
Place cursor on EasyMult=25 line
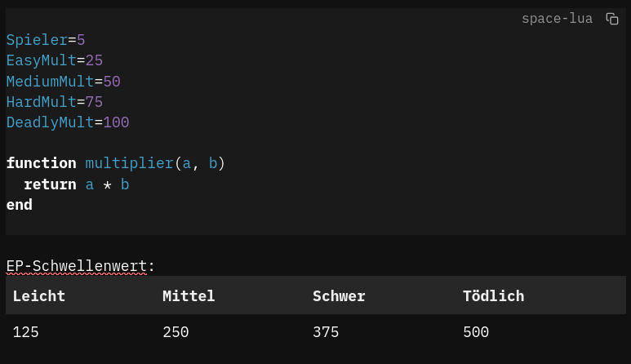click(x=55, y=60)
